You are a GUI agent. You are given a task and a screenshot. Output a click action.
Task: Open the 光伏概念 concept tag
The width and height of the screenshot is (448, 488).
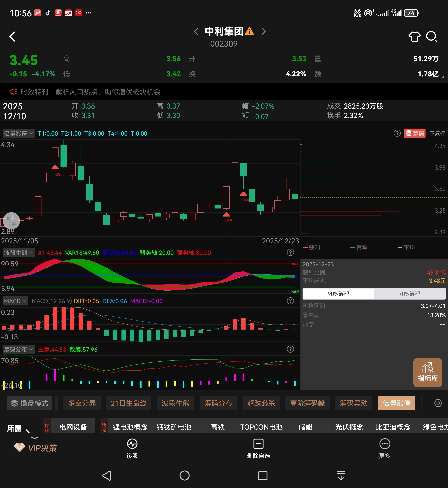click(x=349, y=427)
